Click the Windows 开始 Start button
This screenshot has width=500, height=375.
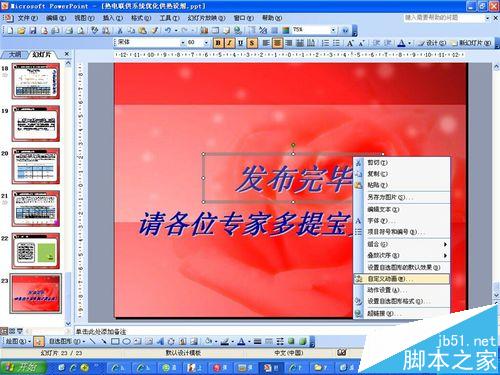coord(23,367)
